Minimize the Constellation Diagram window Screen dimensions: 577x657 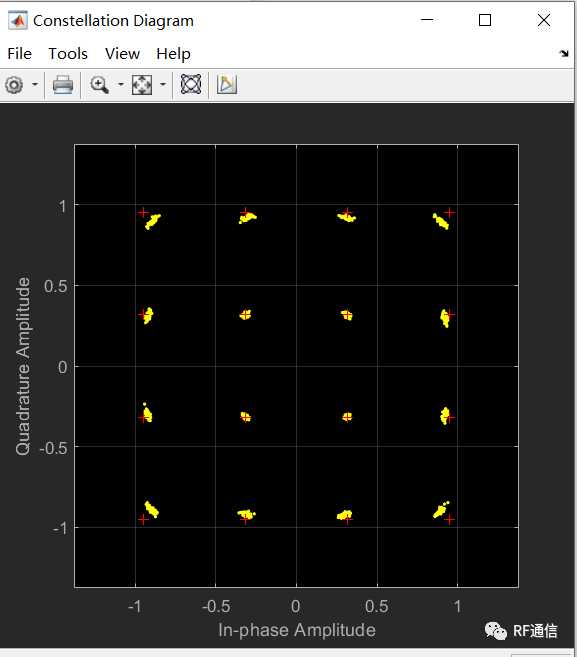click(x=427, y=20)
